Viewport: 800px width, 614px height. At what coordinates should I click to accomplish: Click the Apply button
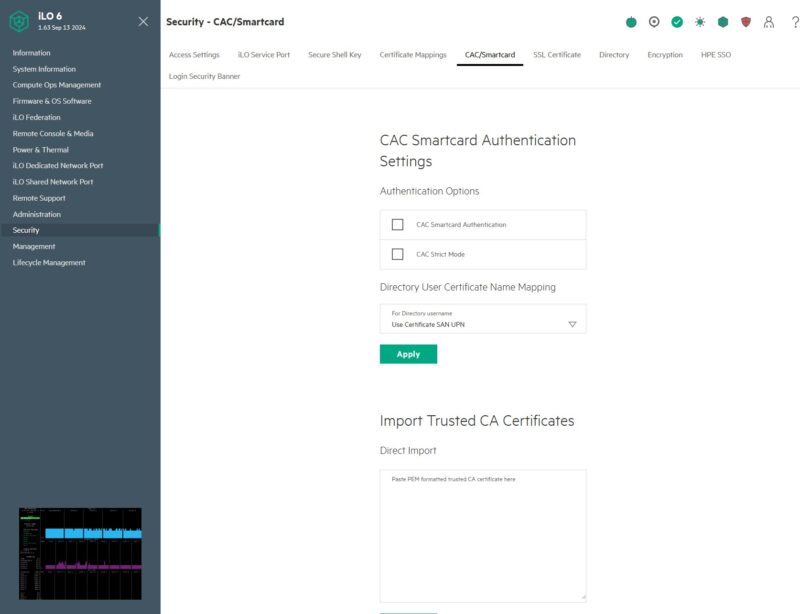pos(408,354)
